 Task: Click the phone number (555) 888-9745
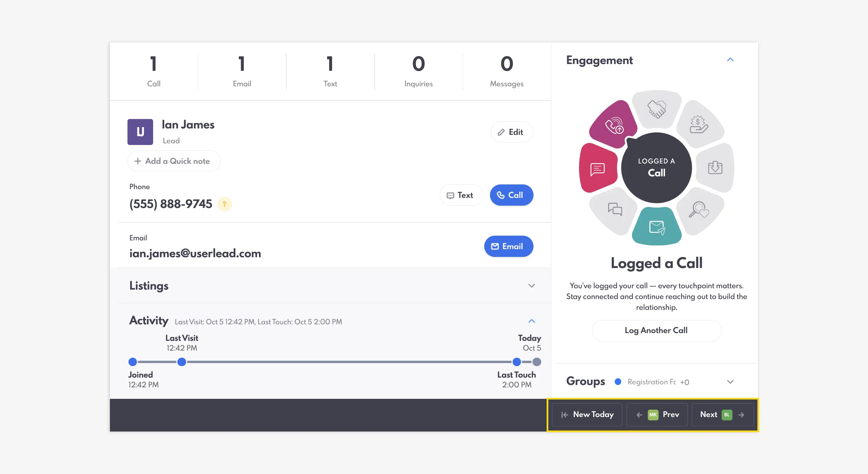(x=171, y=204)
